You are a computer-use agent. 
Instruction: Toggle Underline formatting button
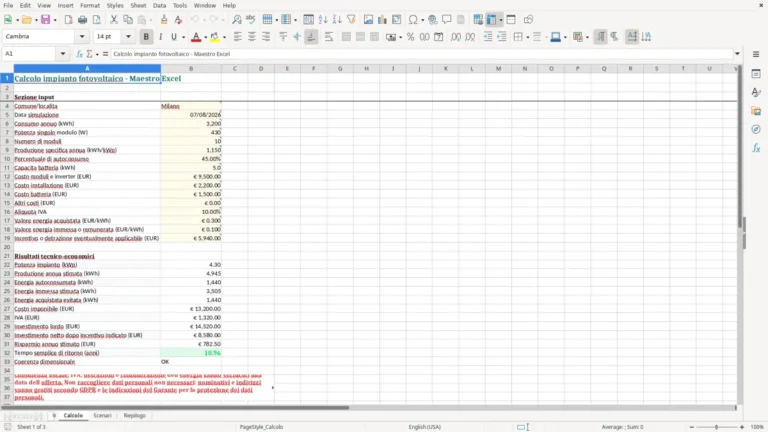pos(174,37)
